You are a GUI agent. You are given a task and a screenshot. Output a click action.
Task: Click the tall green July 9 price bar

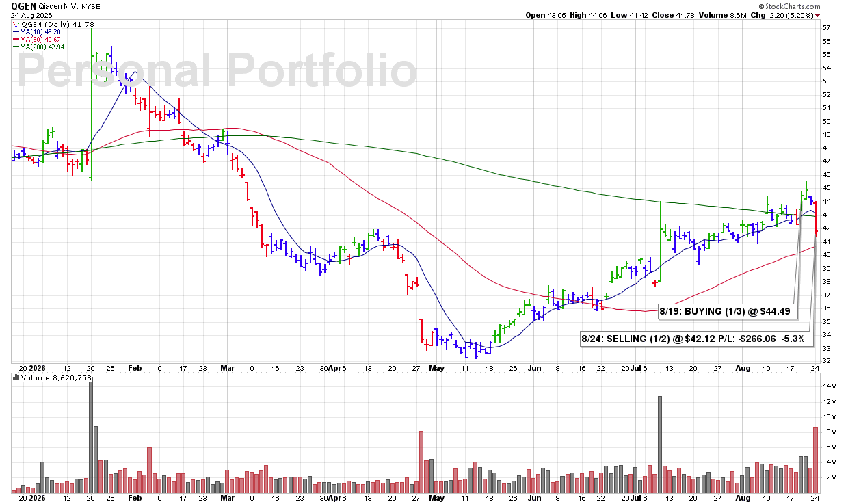coord(661,242)
